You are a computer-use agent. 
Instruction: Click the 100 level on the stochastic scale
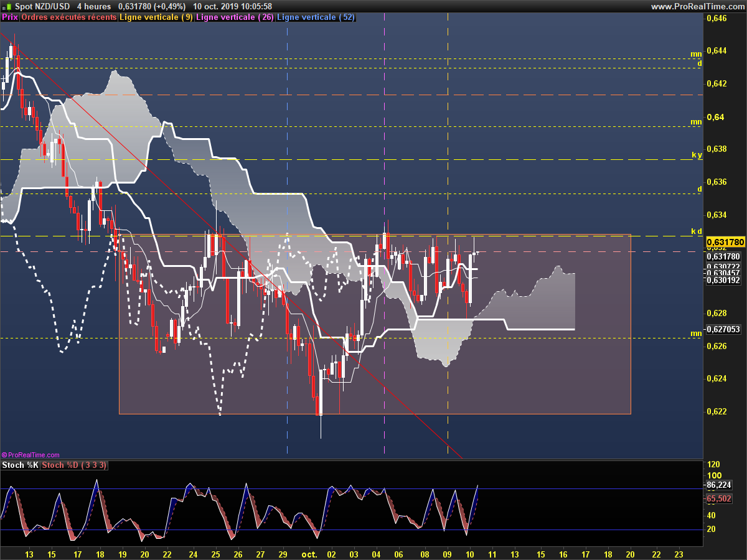click(x=714, y=475)
